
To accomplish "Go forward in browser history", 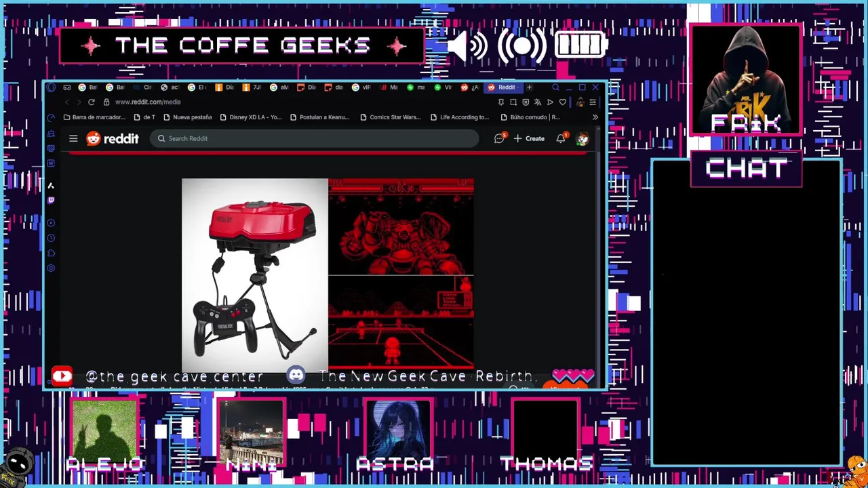I will (x=79, y=102).
